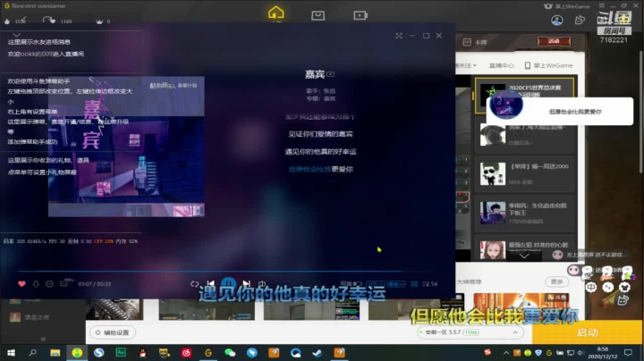Image resolution: width=644 pixels, height=361 pixels.
Task: Open system volume speaker tray icon
Action: (580, 353)
